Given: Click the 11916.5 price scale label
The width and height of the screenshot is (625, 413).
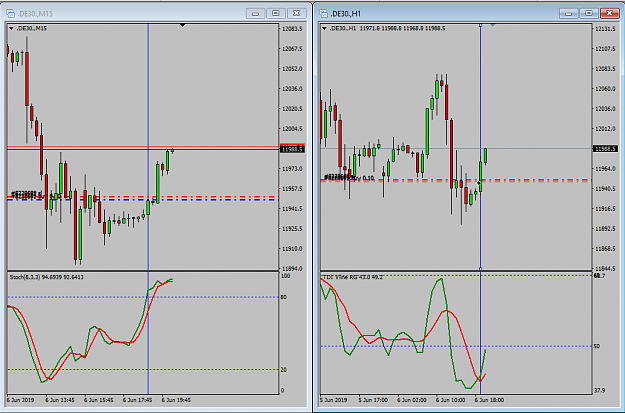Looking at the screenshot, I should click(x=605, y=208).
